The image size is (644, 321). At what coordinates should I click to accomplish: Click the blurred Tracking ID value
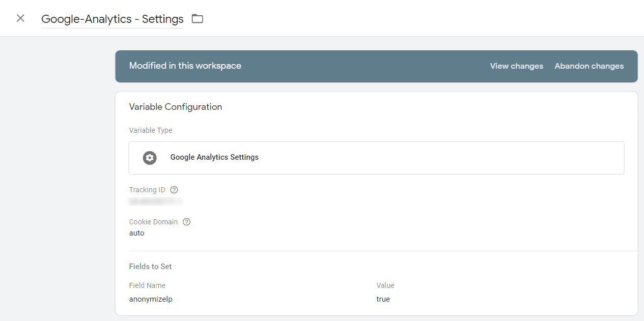[x=155, y=201]
